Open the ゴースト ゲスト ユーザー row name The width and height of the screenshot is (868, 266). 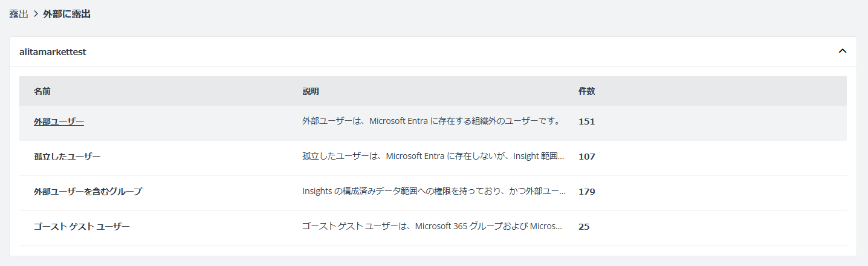82,227
